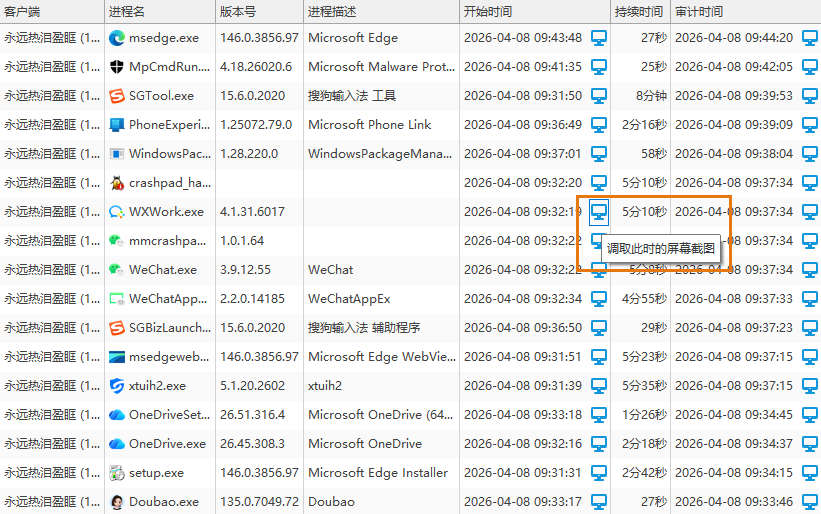Open screenshot icon at OneDriveSet start time
The image size is (821, 514).
(x=599, y=415)
